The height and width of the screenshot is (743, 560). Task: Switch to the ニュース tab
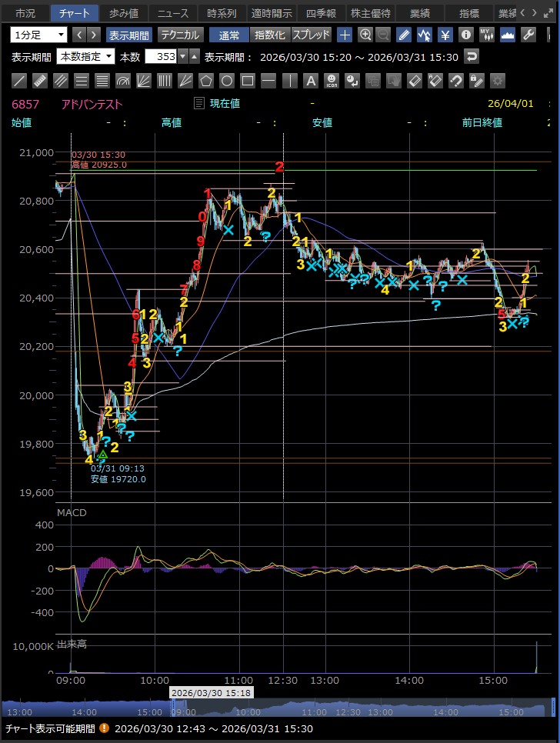(x=173, y=13)
